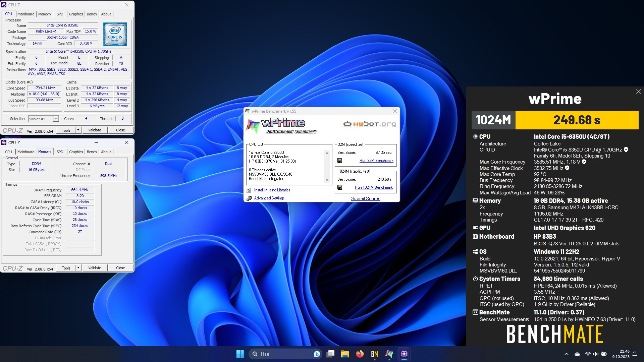This screenshot has width=644, height=362.
Task: Open Firefox from the taskbar
Action: [x=360, y=354]
